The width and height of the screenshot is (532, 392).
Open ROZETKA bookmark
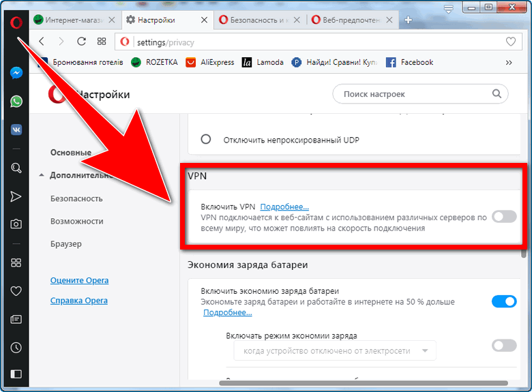tap(154, 62)
